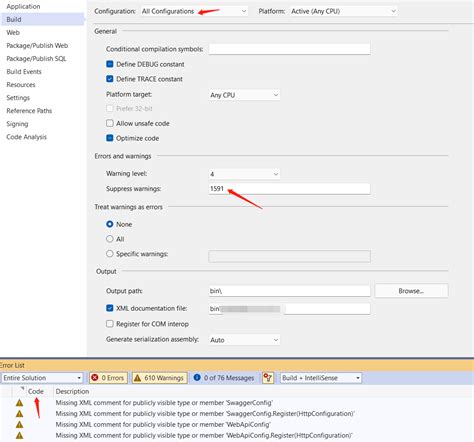Click the Suppress warnings input field
The height and width of the screenshot is (442, 474).
[289, 189]
